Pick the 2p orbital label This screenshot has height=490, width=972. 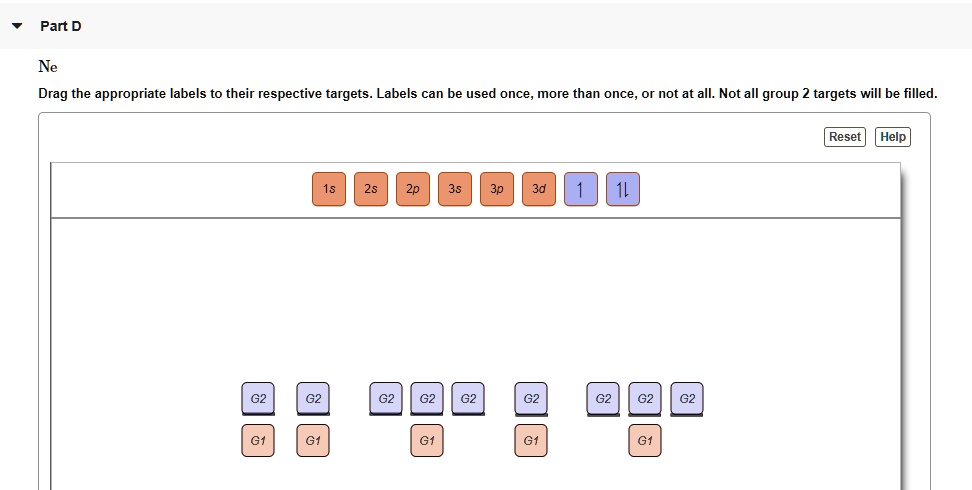pos(413,189)
